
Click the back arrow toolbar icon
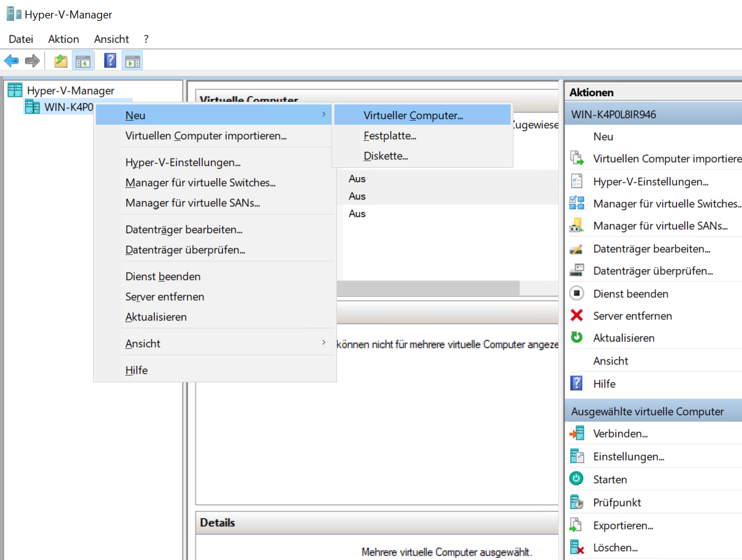coord(12,61)
